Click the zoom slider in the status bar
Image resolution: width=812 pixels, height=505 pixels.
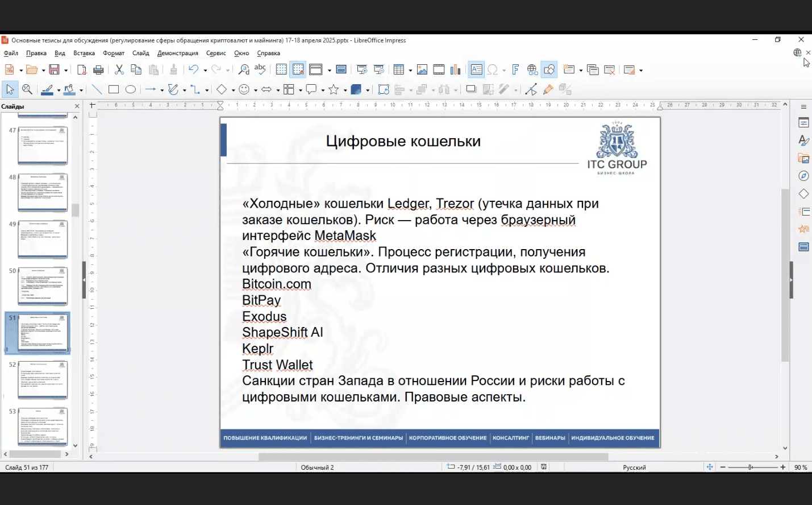tap(751, 467)
